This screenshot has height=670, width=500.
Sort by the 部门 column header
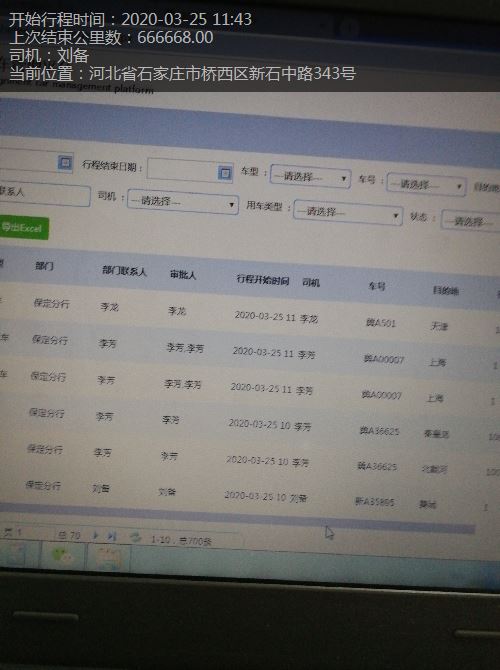point(44,266)
